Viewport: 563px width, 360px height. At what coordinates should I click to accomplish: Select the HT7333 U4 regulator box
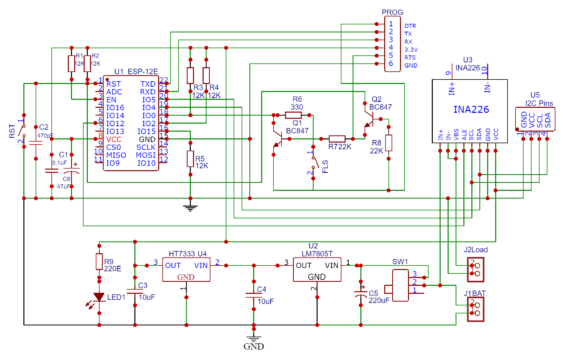(x=186, y=270)
